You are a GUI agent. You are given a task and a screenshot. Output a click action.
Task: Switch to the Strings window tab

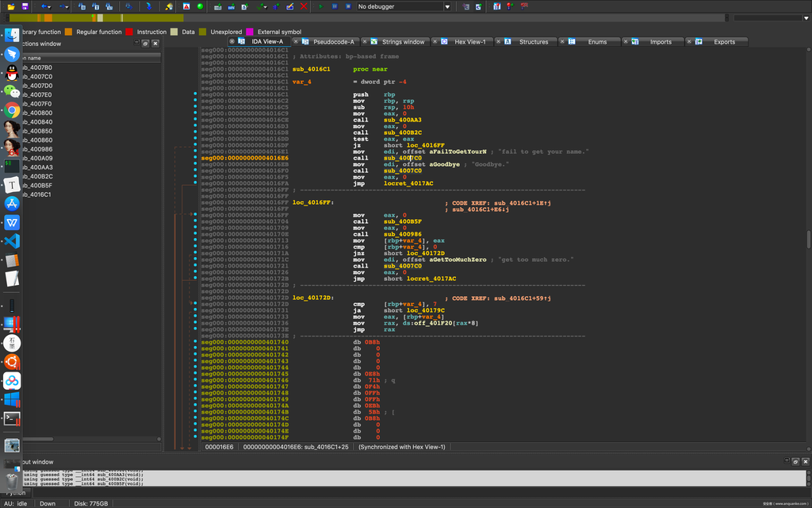click(x=403, y=42)
